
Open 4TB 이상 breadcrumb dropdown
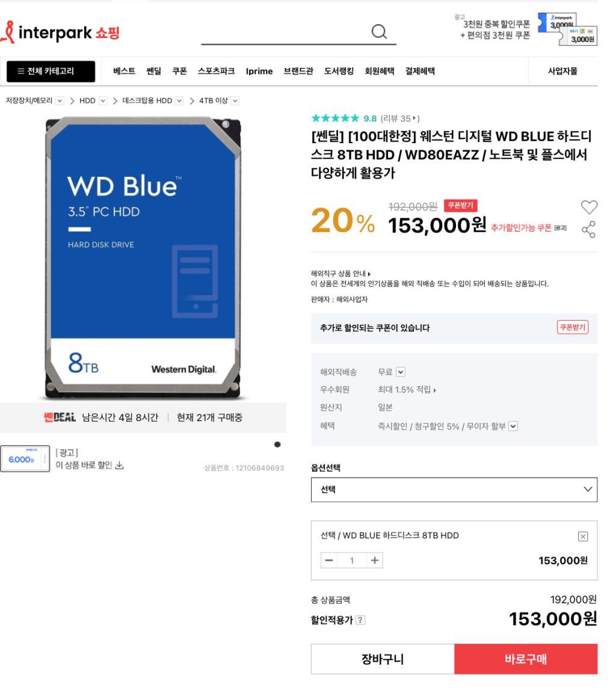[x=235, y=101]
